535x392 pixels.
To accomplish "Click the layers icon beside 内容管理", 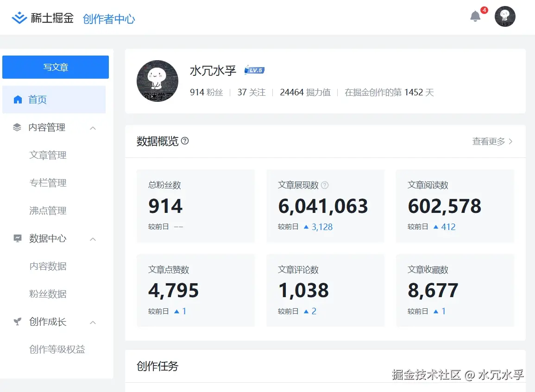I will 17,127.
